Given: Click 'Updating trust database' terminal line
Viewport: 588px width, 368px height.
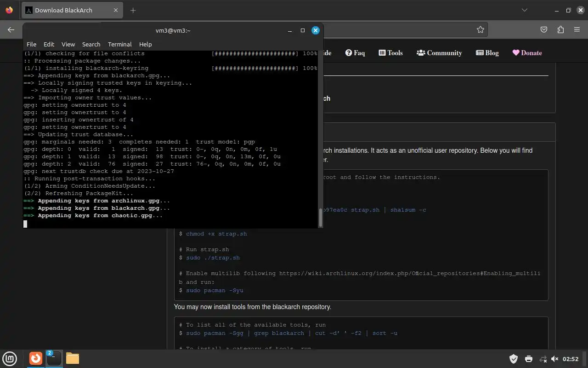Looking at the screenshot, I should coord(78,134).
